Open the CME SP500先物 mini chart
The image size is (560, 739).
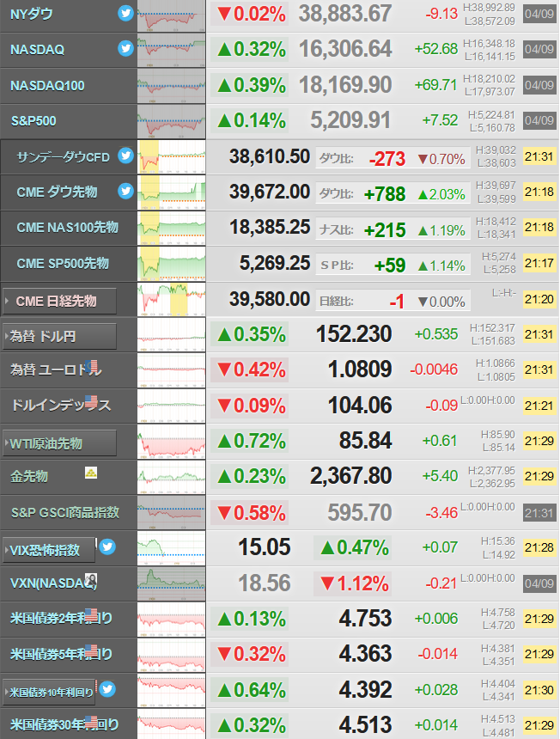(x=172, y=264)
